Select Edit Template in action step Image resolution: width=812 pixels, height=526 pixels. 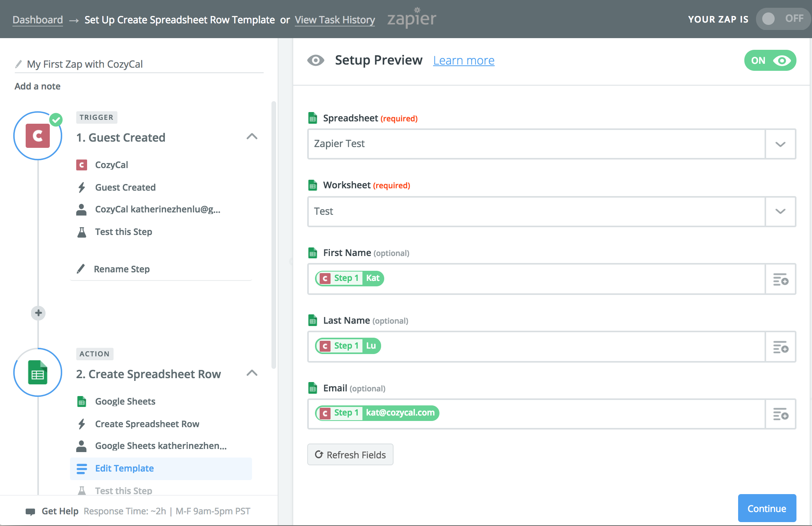(124, 468)
